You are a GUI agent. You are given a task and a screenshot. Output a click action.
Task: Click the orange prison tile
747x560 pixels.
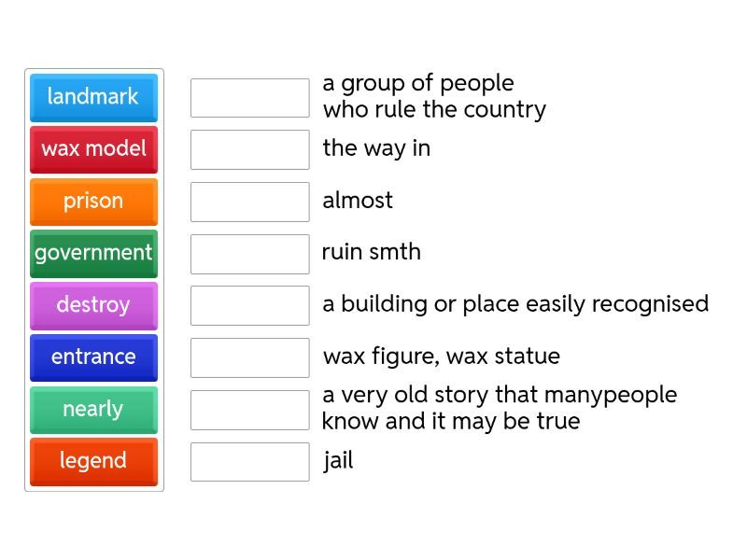click(x=93, y=202)
